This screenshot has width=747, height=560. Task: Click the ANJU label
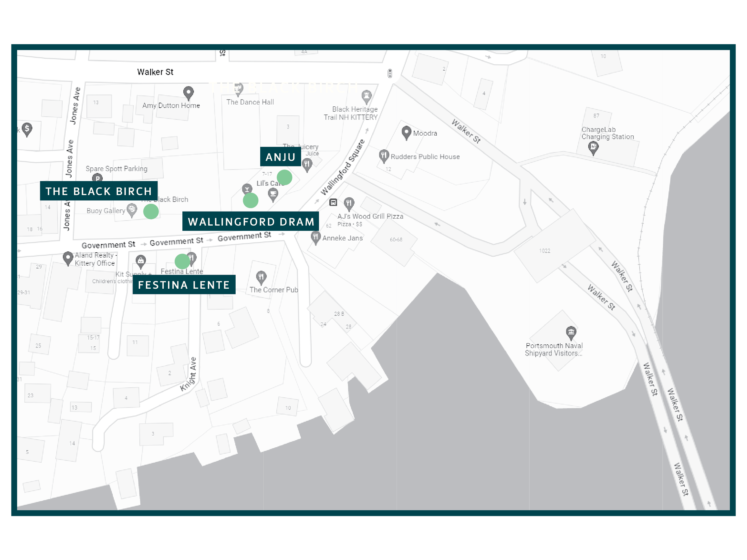click(280, 157)
